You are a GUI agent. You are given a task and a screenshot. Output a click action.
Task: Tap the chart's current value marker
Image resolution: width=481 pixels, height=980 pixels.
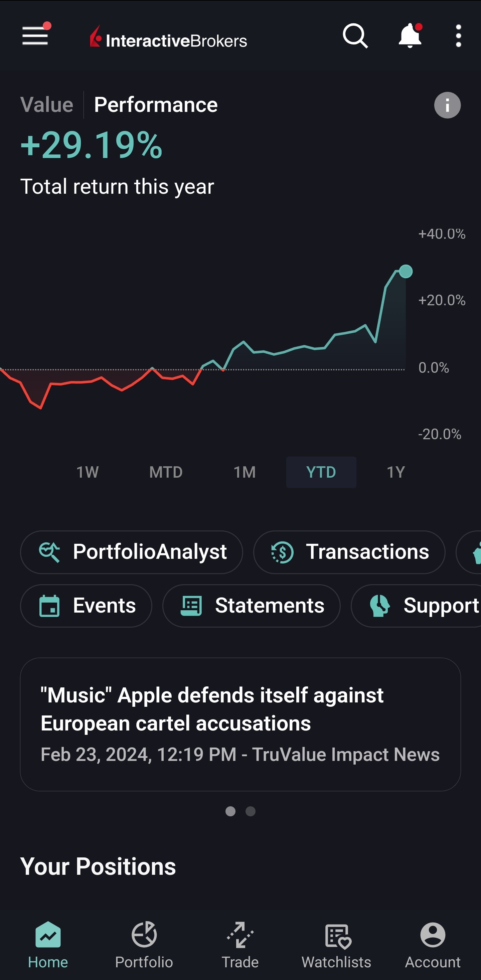[x=406, y=271]
